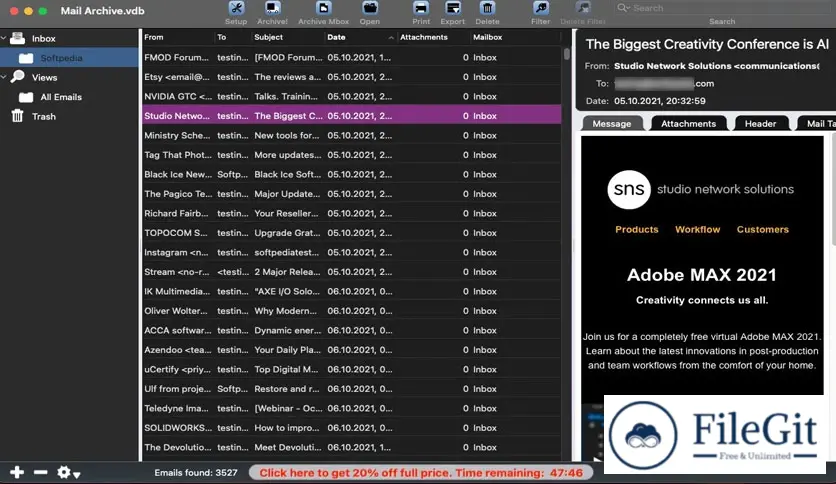Select the Ulf from proje... email row
The height and width of the screenshot is (484, 836).
pos(352,389)
